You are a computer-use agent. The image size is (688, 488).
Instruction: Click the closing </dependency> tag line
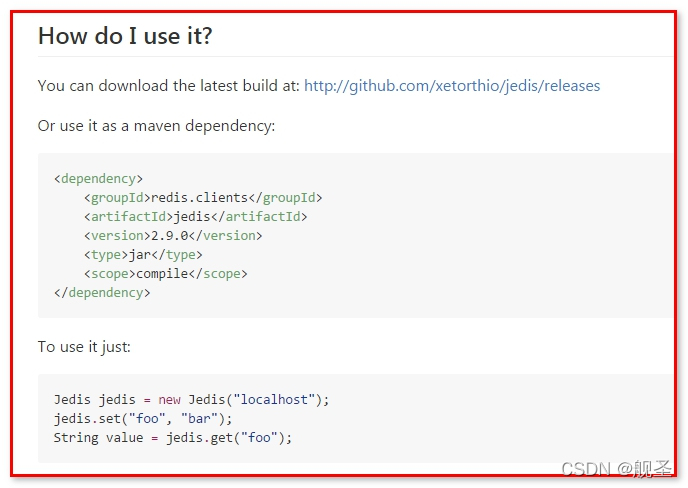point(102,293)
